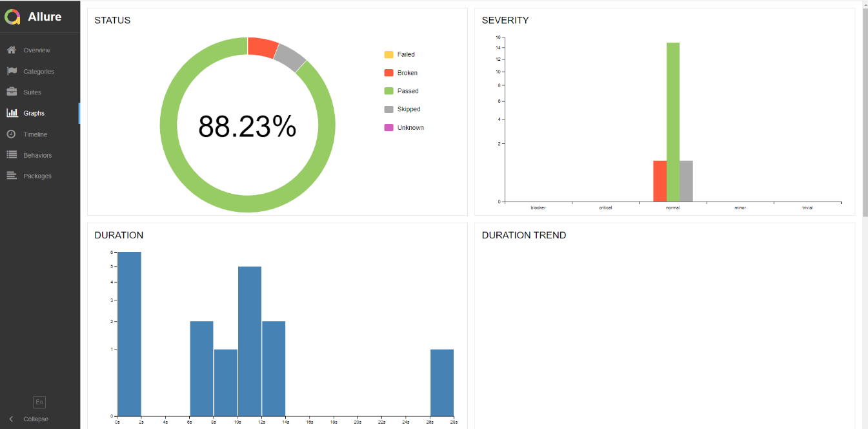Select the Passed legend label
The height and width of the screenshot is (429, 868).
(408, 91)
